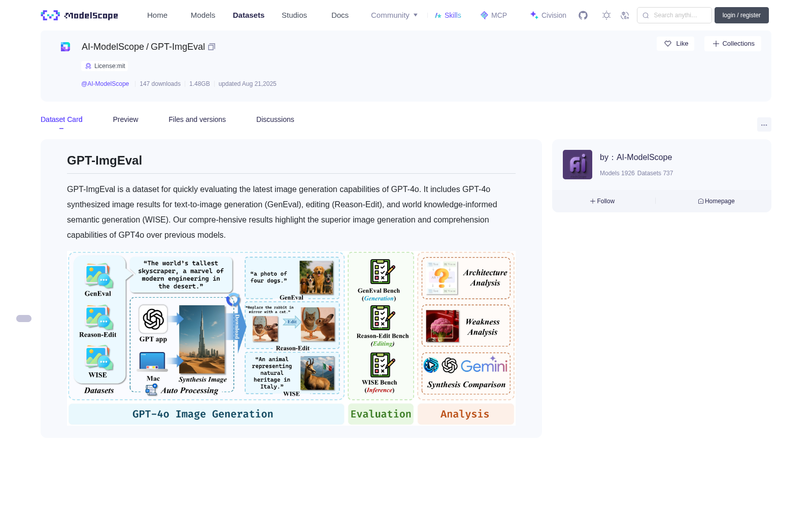Image resolution: width=812 pixels, height=508 pixels.
Task: Follow AI-ModelScope
Action: click(602, 201)
